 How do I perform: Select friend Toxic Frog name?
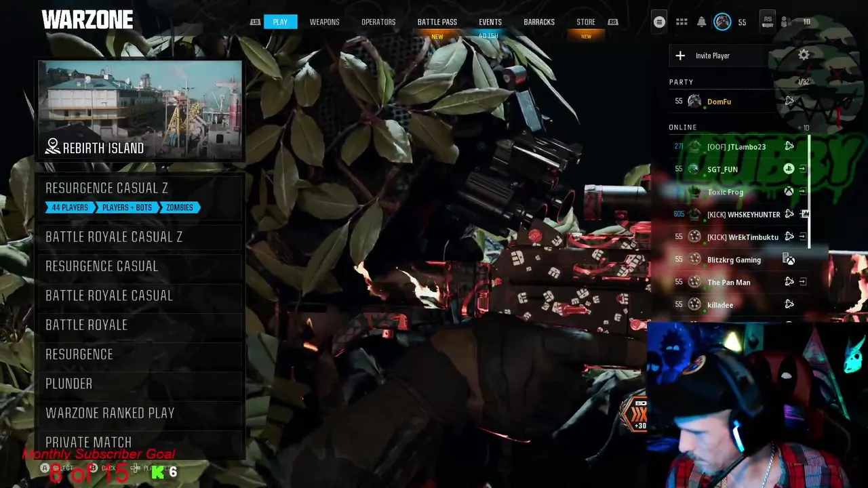point(725,192)
